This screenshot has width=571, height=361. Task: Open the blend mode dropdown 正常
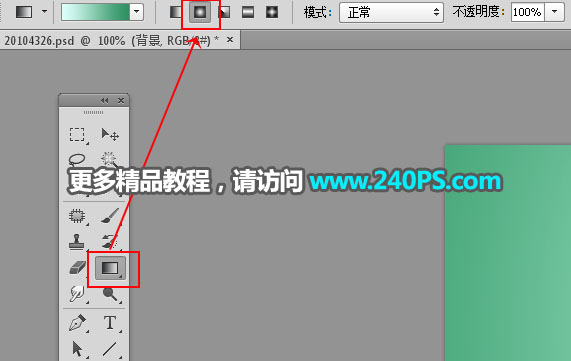(x=391, y=12)
